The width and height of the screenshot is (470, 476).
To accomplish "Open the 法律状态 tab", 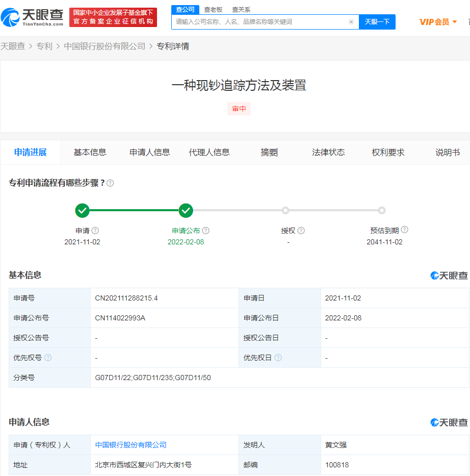I will tap(329, 152).
